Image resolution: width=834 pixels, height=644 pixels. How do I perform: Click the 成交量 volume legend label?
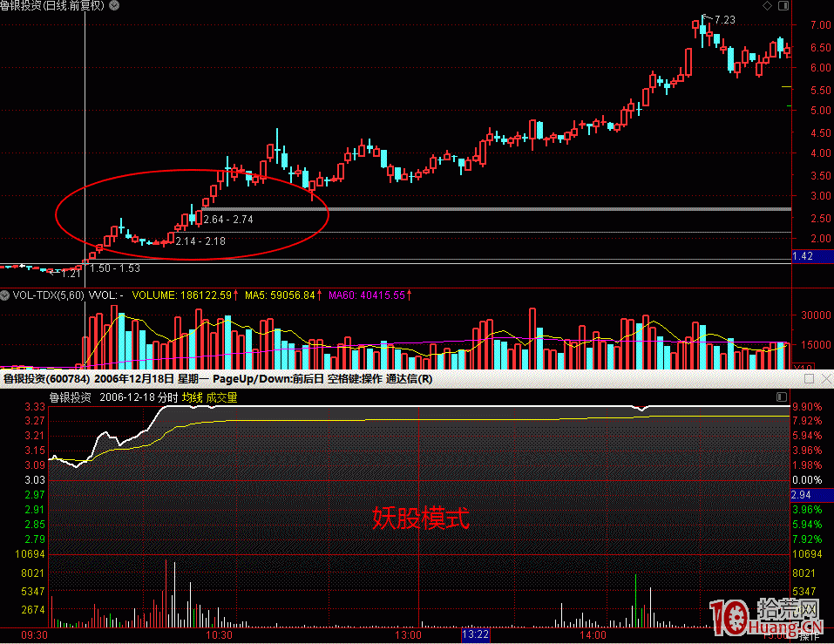coord(222,397)
